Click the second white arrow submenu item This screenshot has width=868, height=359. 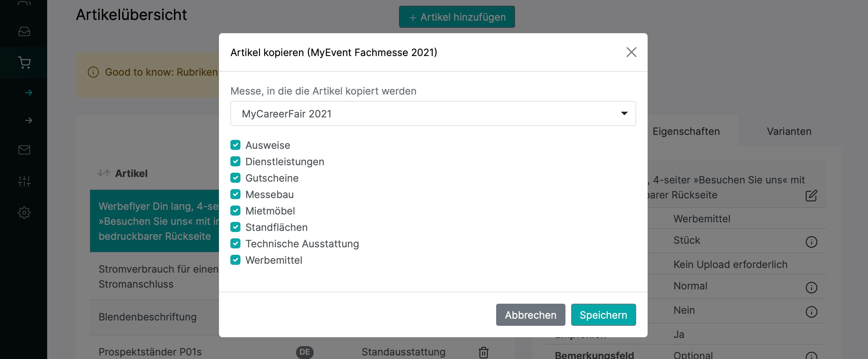(x=29, y=121)
